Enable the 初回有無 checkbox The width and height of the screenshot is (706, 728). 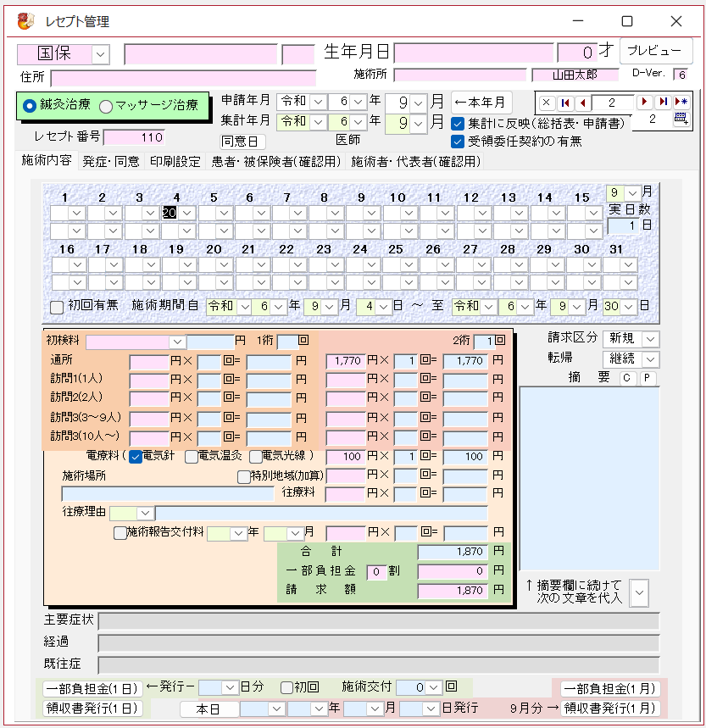click(57, 305)
